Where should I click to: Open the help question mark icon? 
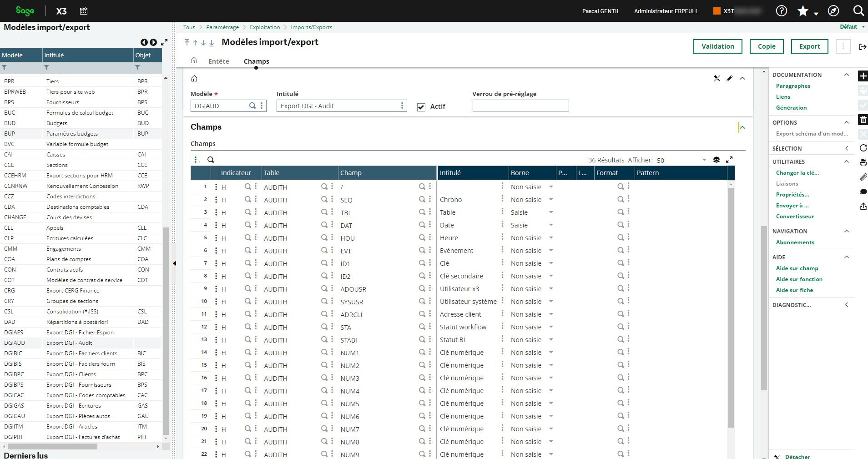(x=782, y=10)
